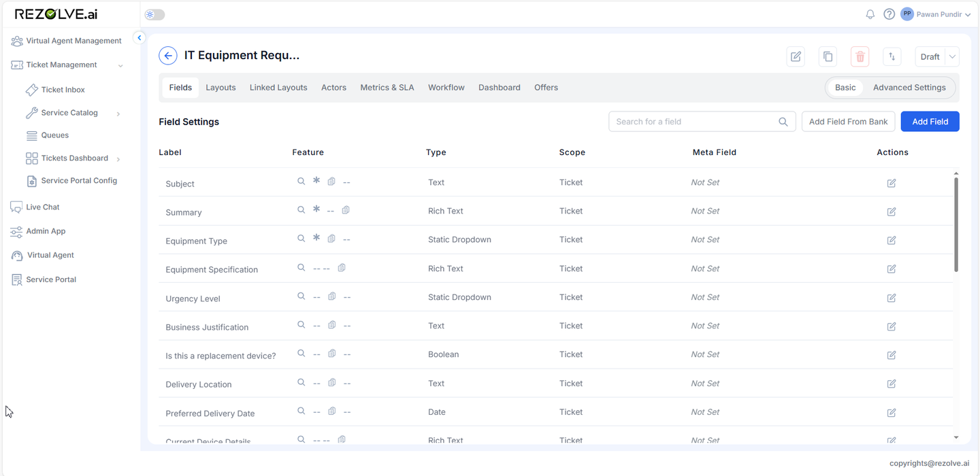Click searchable magnifier in Urgency Level row
The height and width of the screenshot is (476, 980).
click(x=301, y=296)
